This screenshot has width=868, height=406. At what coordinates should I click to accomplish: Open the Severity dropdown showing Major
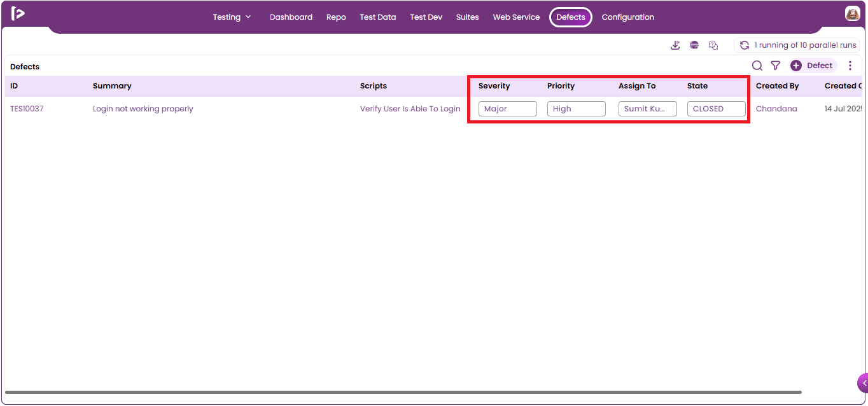click(508, 109)
